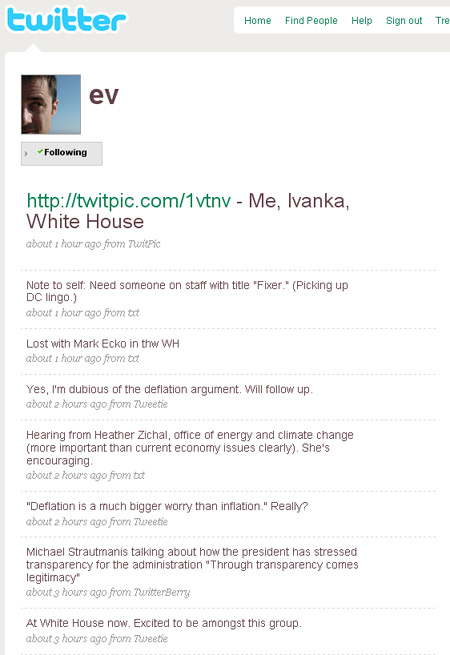Click Tweetie source under "Really?" tweet
This screenshot has width=450, height=655.
(x=150, y=522)
